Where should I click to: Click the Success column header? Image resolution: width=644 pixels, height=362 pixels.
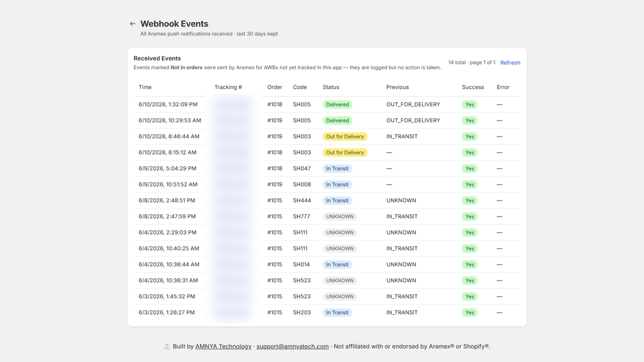[473, 87]
